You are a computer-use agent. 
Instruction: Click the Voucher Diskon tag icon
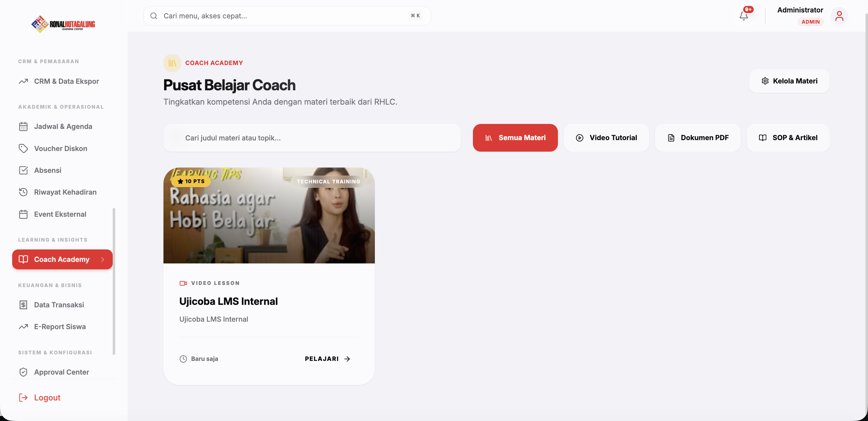pyautogui.click(x=23, y=148)
